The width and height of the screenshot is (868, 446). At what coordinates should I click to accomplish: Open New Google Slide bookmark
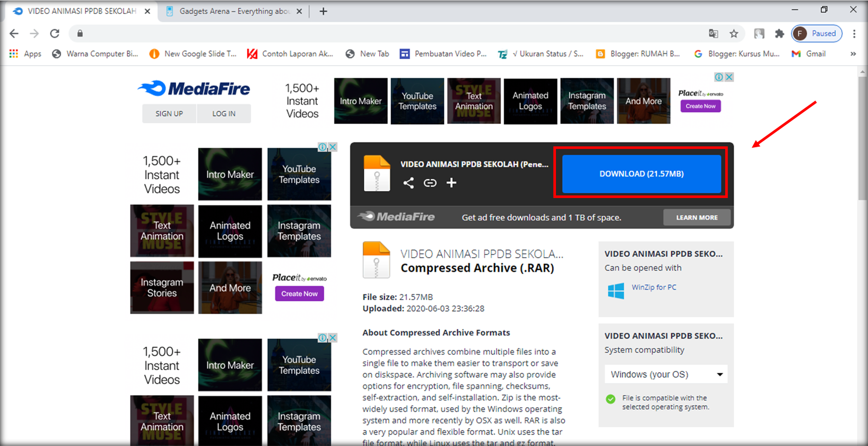point(193,54)
